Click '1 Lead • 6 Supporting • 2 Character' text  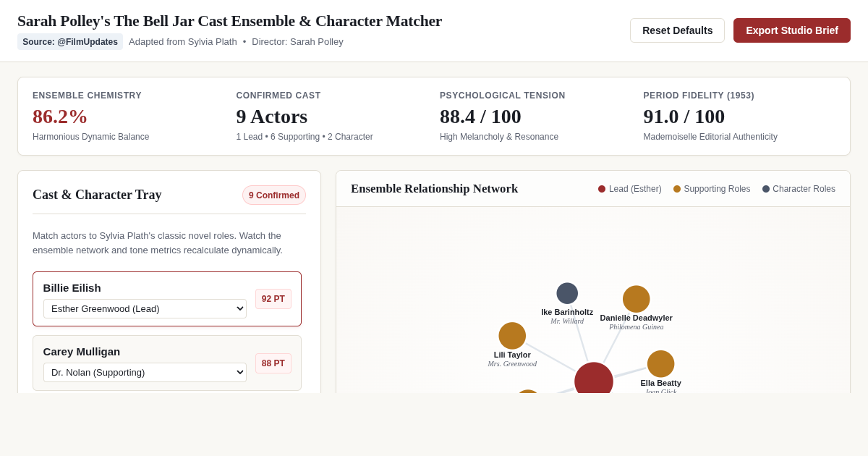coord(305,137)
